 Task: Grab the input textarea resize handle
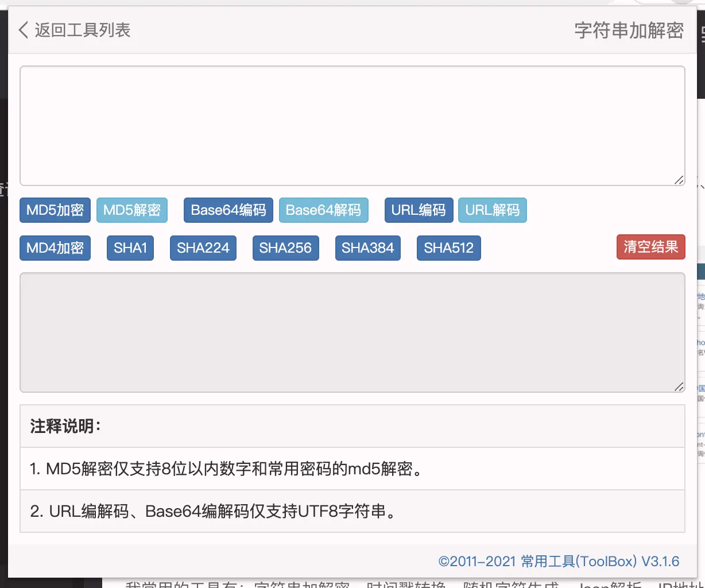pos(679,180)
